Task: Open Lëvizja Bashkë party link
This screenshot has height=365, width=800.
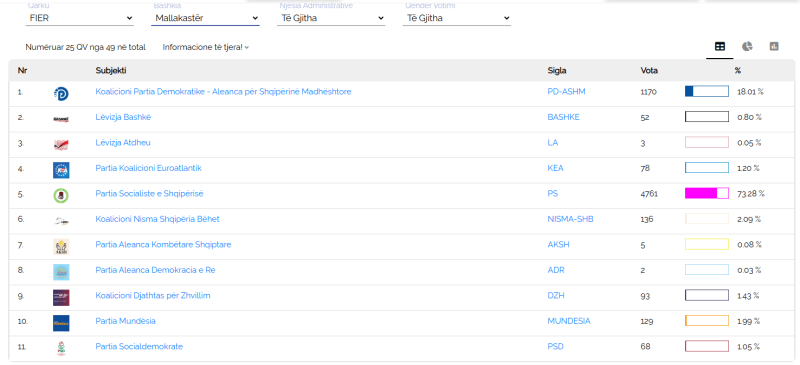Action: (x=123, y=117)
